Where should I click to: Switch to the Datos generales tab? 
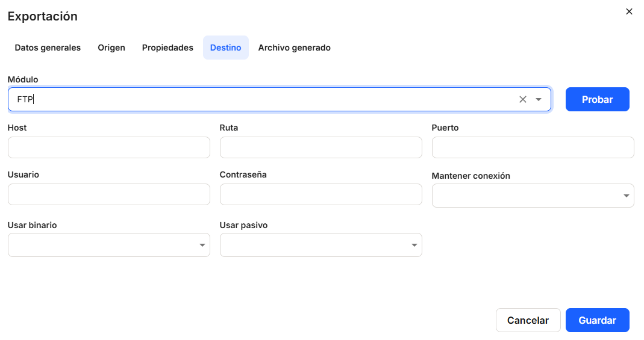(48, 48)
